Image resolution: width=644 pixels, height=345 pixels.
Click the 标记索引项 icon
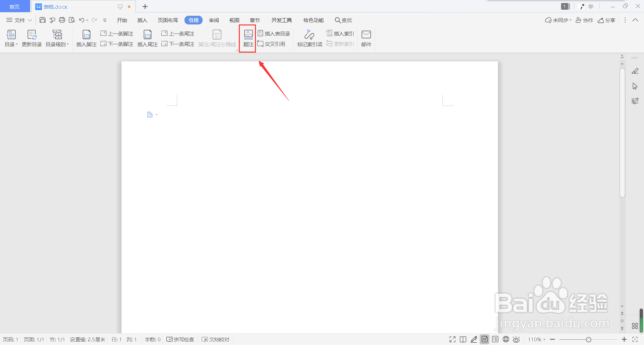pos(309,34)
